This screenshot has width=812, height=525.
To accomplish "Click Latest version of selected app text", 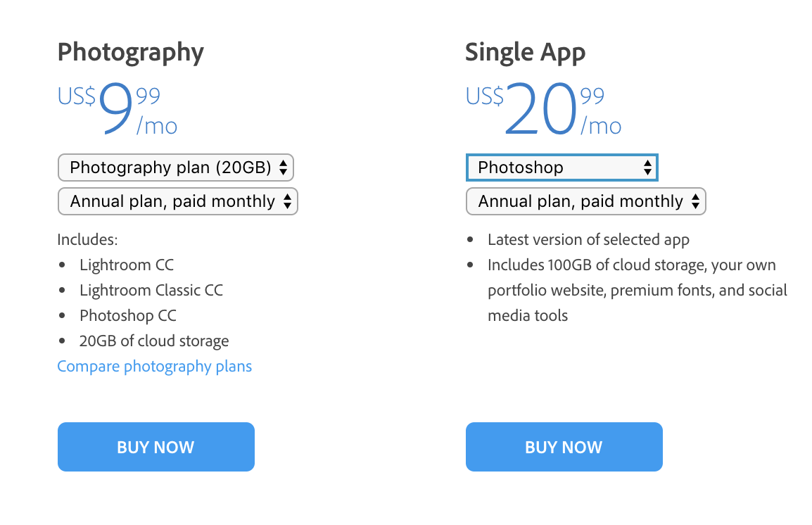I will tap(588, 240).
